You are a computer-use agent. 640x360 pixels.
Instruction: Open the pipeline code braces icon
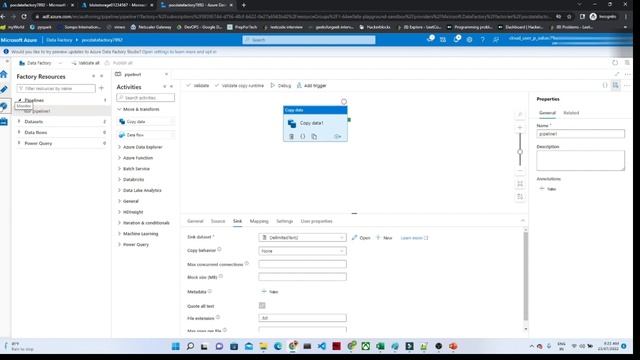click(605, 85)
